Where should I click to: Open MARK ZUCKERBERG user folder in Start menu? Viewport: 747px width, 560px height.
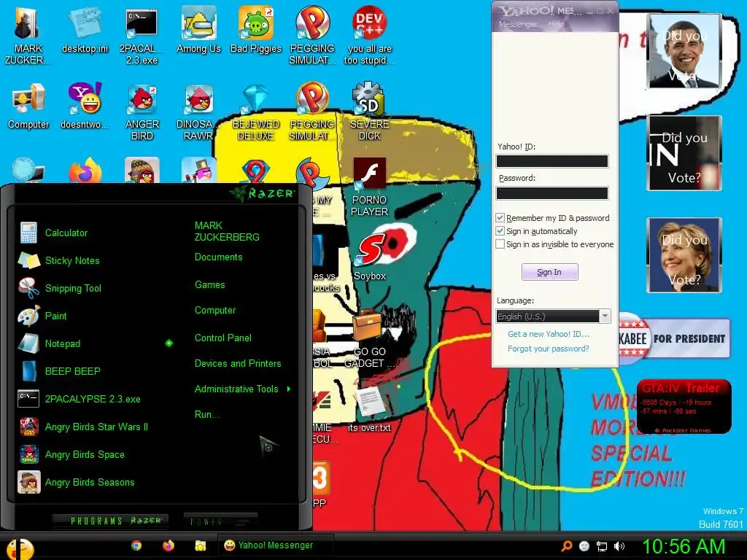(x=227, y=231)
